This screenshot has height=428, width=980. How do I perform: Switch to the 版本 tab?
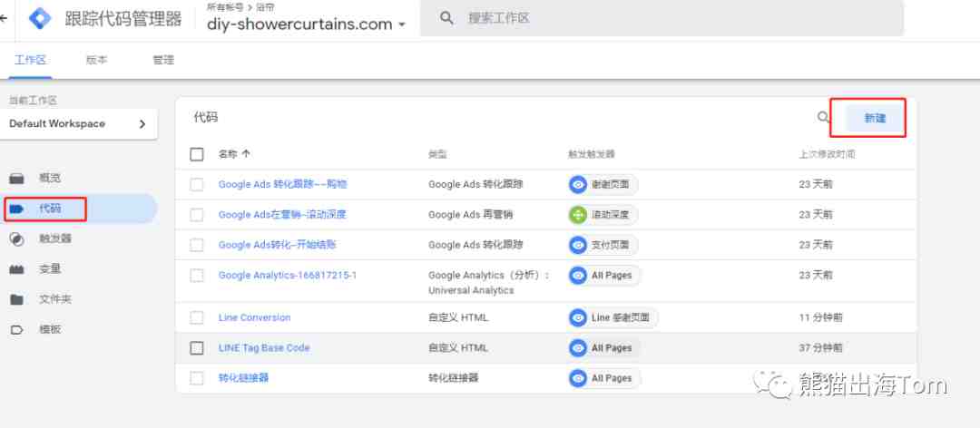pyautogui.click(x=96, y=61)
